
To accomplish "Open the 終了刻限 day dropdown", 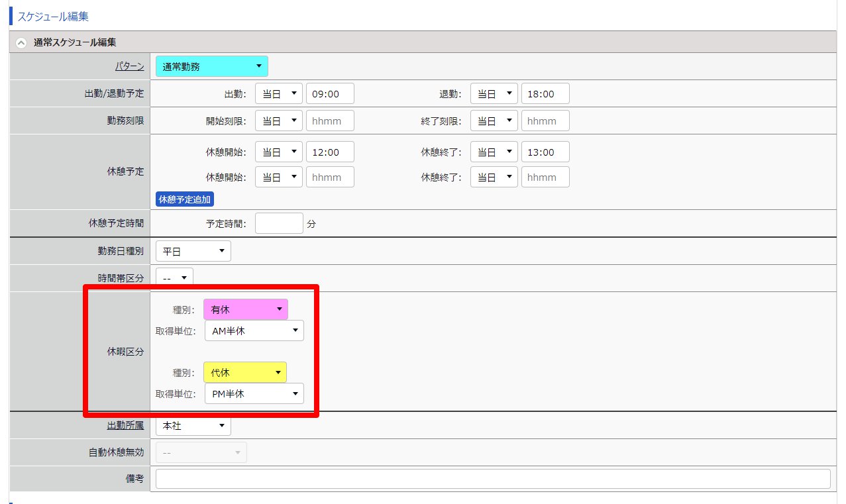I will [x=494, y=121].
